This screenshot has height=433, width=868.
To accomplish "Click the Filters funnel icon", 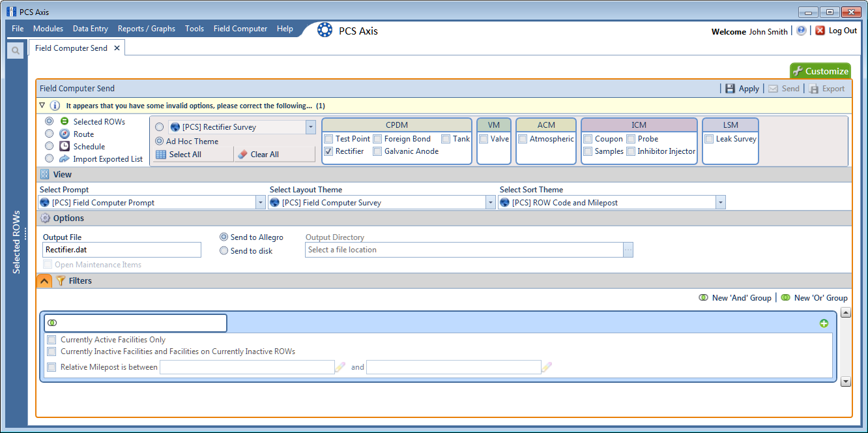I will coord(61,281).
